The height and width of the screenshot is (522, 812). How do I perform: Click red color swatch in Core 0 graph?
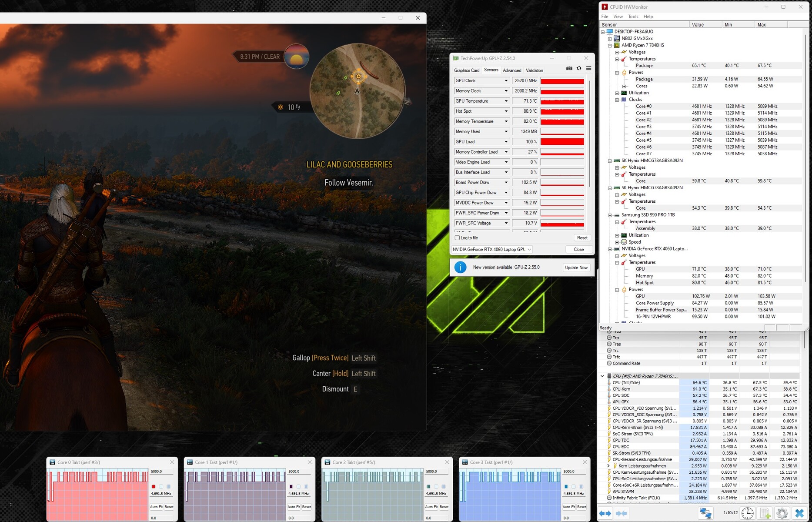pyautogui.click(x=153, y=486)
